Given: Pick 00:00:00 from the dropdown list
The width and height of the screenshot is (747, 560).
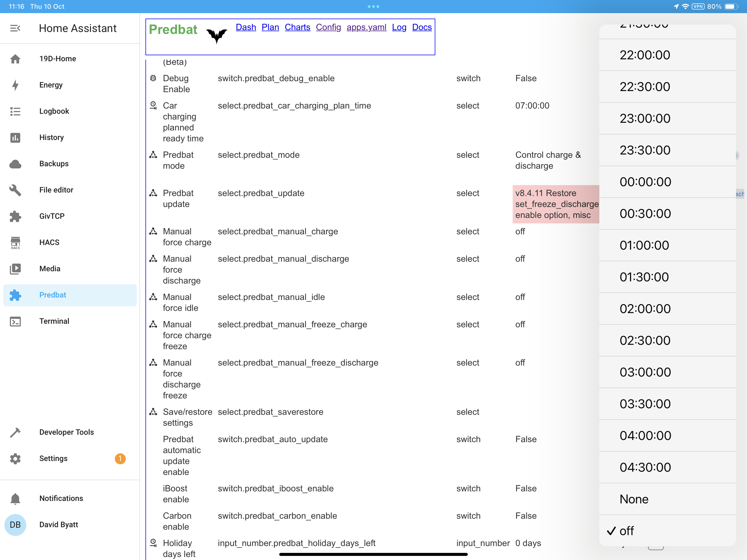Looking at the screenshot, I should tap(667, 182).
